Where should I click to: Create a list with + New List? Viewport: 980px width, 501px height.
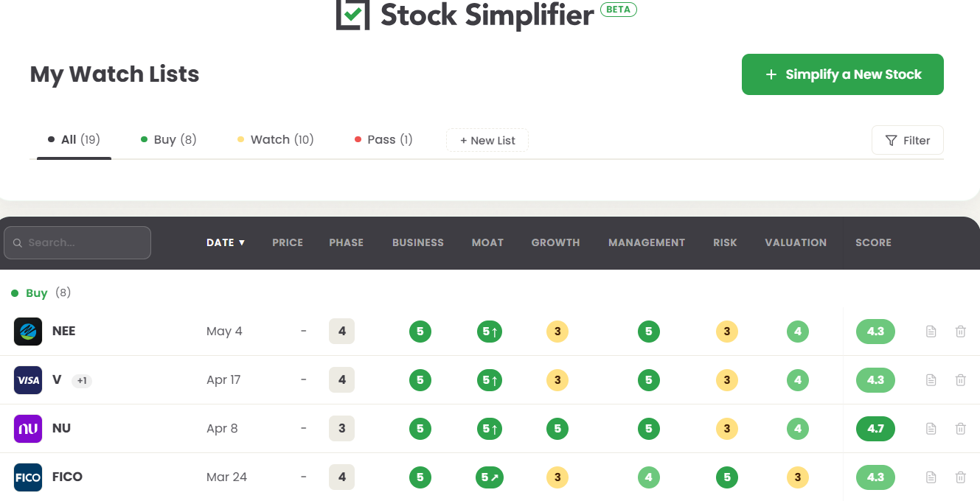pyautogui.click(x=487, y=141)
